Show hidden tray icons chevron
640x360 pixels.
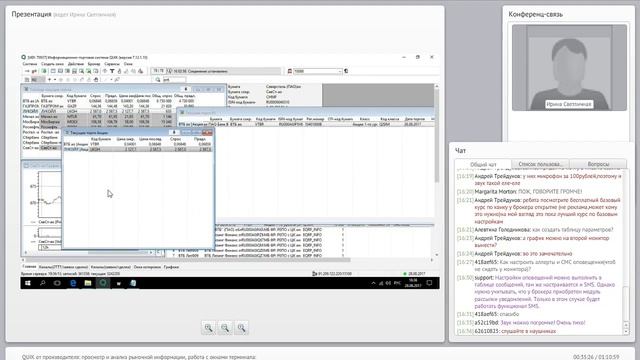[x=373, y=283]
